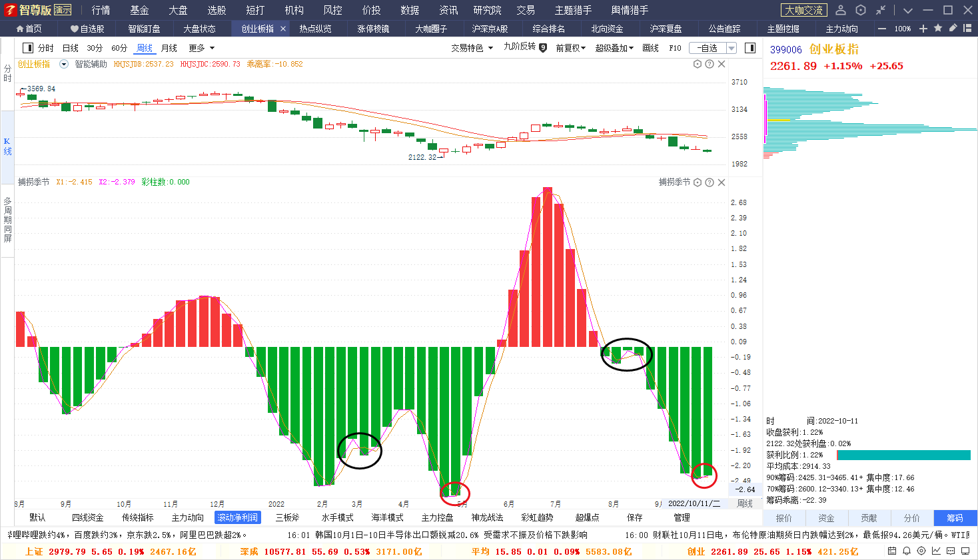This screenshot has width=978, height=560.
Task: Open the calendar icon in status bar
Action: tap(892, 551)
